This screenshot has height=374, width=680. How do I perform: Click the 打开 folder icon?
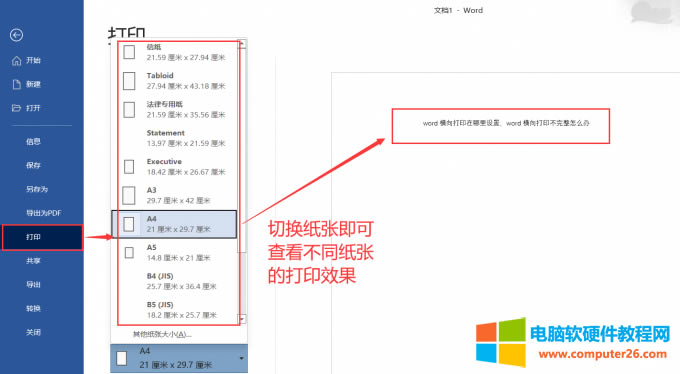pyautogui.click(x=16, y=108)
